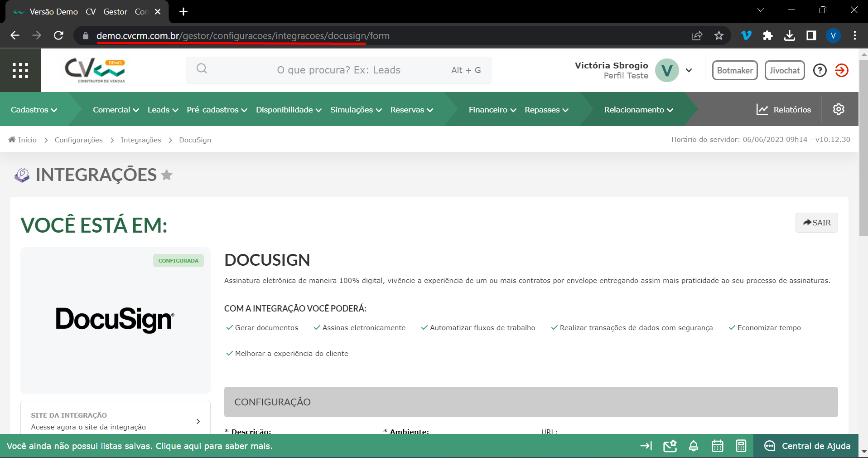Focus the 'O que procura?' search field
868x458 pixels.
click(338, 70)
